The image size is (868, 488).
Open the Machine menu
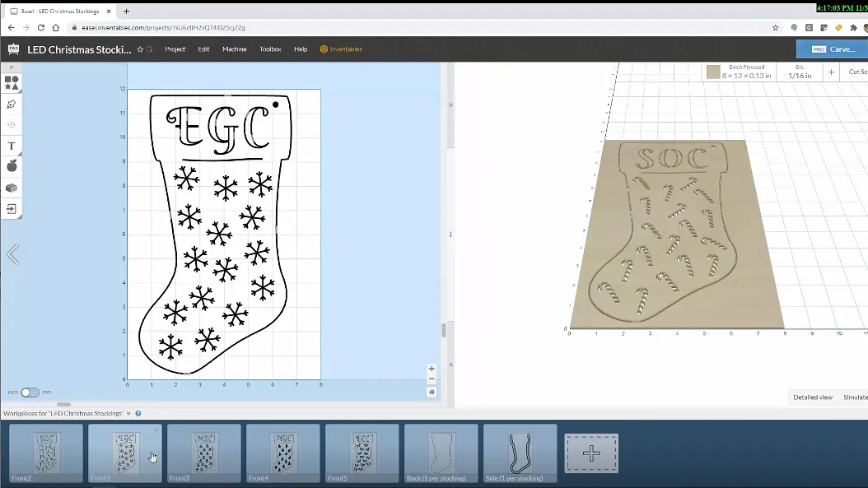(x=234, y=49)
